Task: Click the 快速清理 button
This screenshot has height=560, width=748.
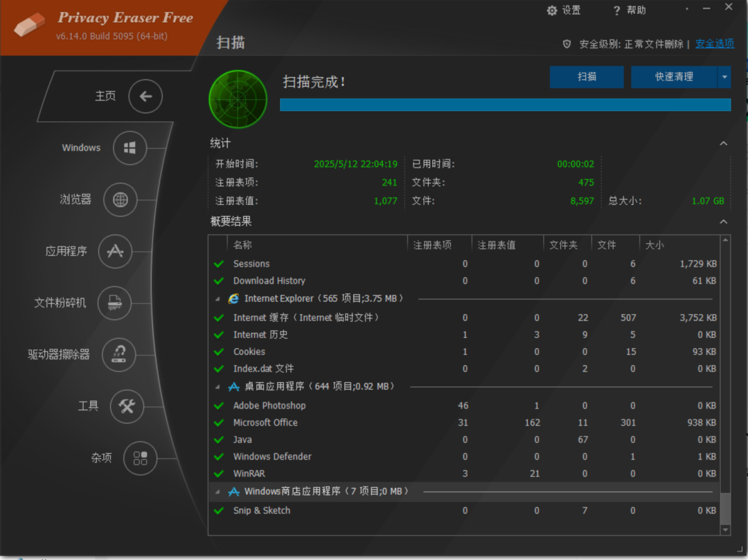Action: (674, 77)
